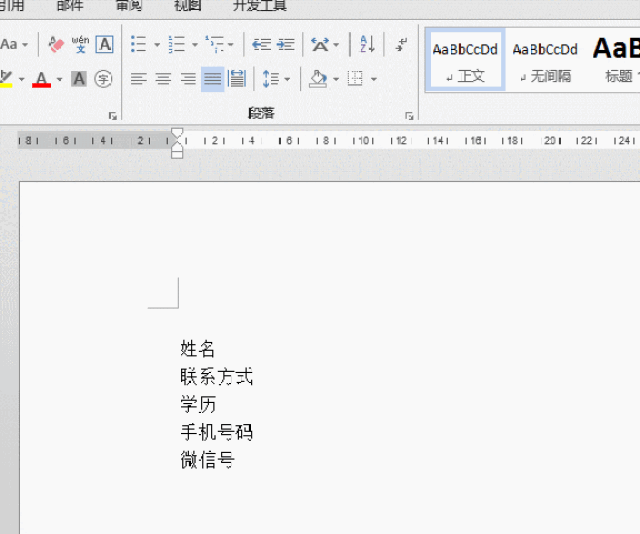Apply character shading with the gray A icon
The image size is (640, 534).
(79, 78)
